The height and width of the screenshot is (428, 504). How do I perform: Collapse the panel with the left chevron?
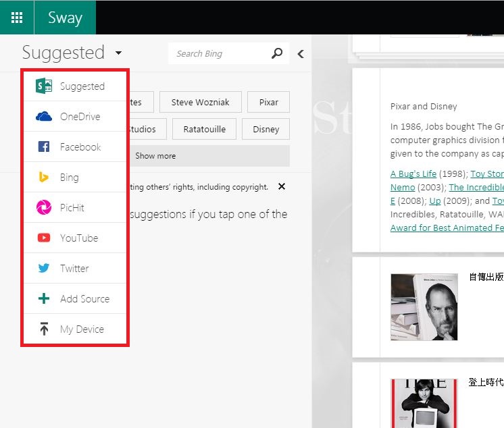(301, 54)
